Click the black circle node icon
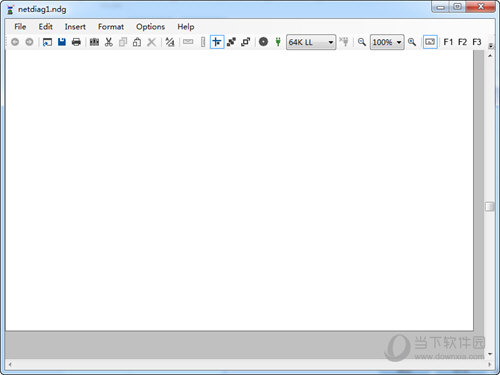500x375 pixels. [263, 42]
